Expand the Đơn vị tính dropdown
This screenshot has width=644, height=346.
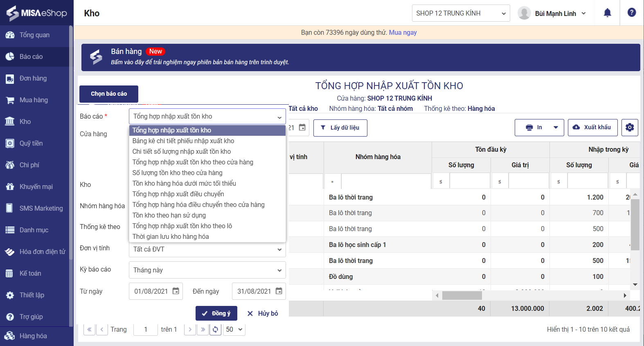point(207,249)
